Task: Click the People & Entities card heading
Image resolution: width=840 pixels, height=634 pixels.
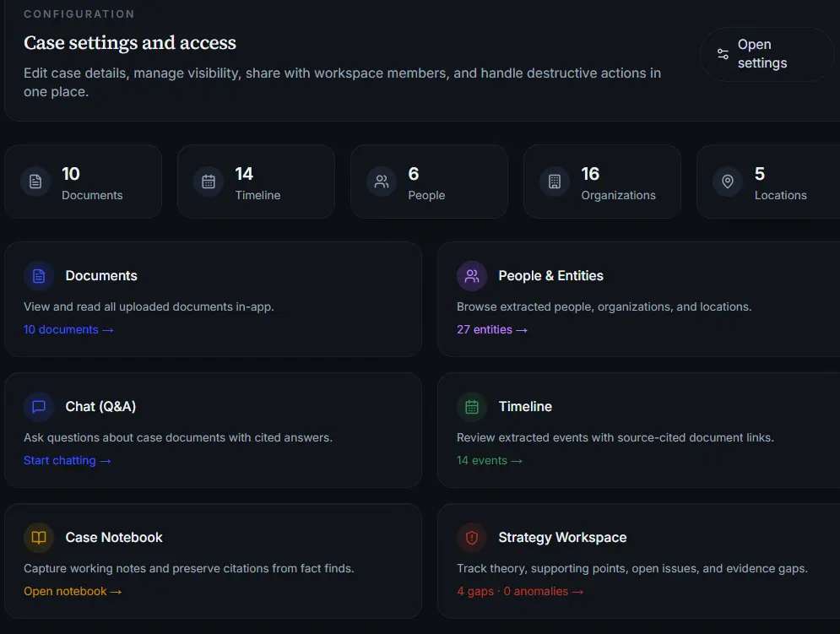Action: click(x=550, y=275)
